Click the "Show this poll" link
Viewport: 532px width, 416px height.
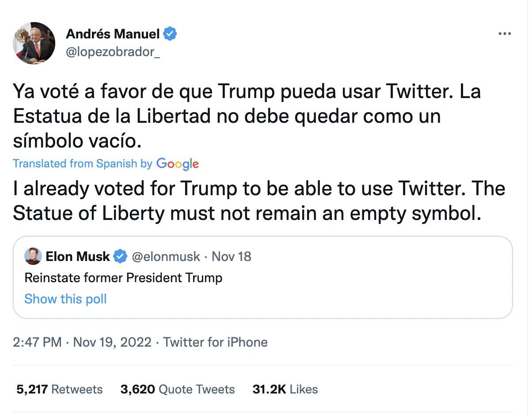65,299
